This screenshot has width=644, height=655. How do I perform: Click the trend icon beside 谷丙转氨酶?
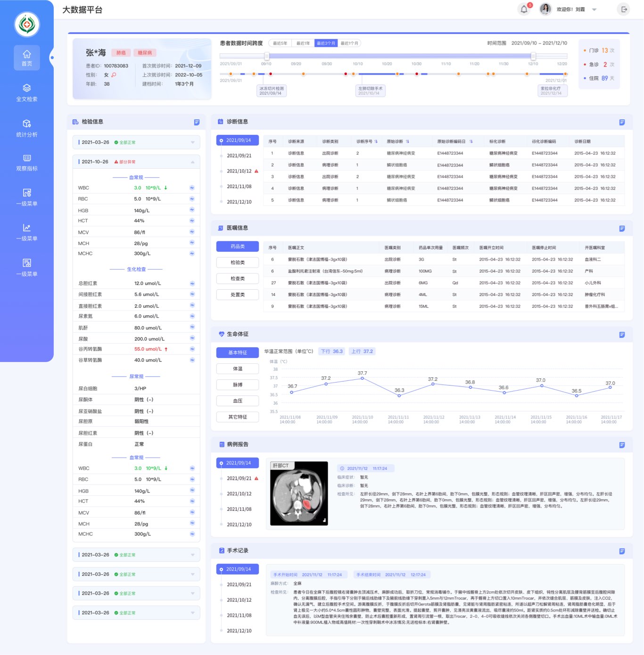[192, 349]
